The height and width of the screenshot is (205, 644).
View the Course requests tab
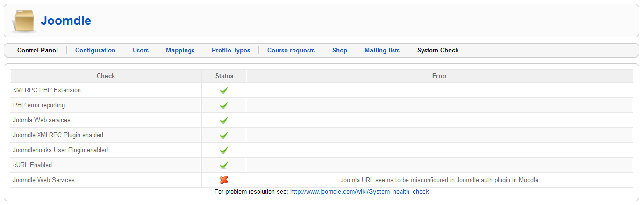(291, 51)
